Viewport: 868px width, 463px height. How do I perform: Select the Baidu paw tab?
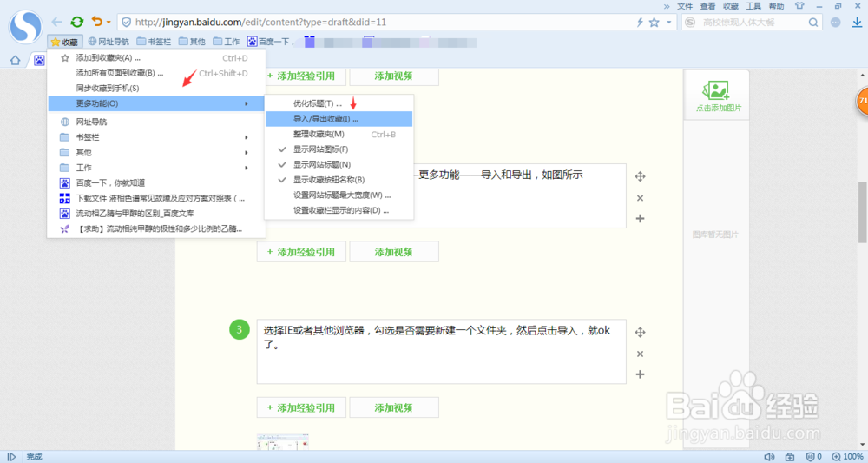[39, 60]
